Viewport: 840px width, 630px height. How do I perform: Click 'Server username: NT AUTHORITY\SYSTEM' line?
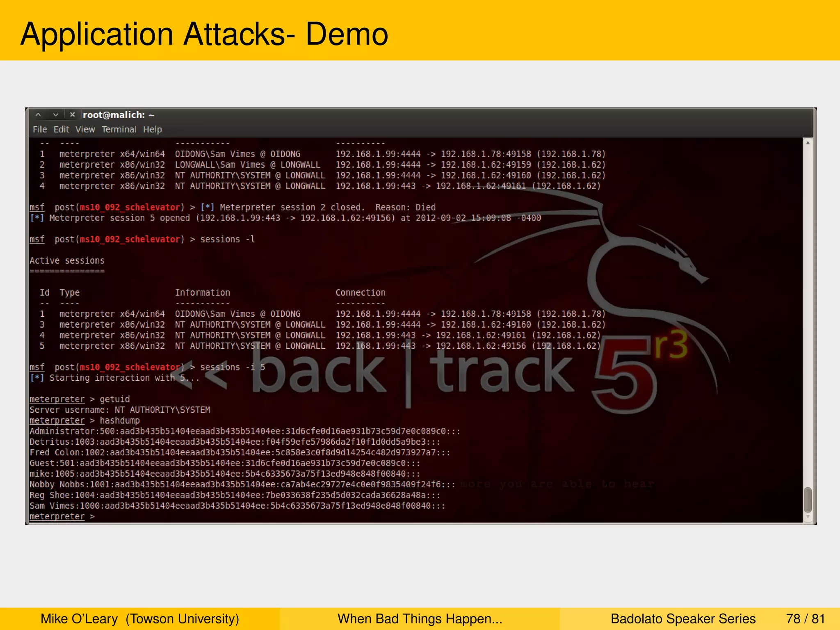(120, 410)
